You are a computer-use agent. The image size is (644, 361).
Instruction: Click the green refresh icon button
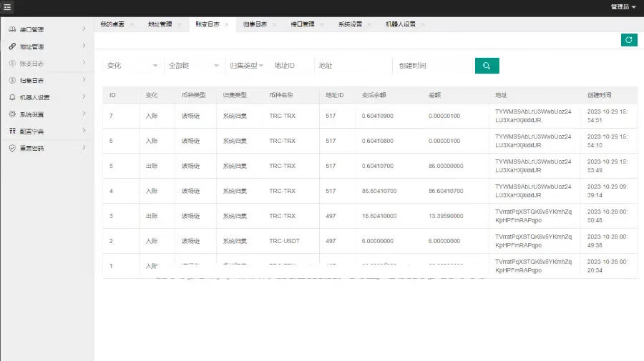tap(629, 40)
